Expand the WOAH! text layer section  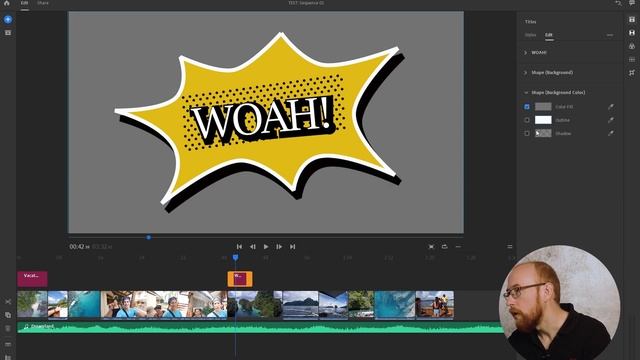(526, 53)
